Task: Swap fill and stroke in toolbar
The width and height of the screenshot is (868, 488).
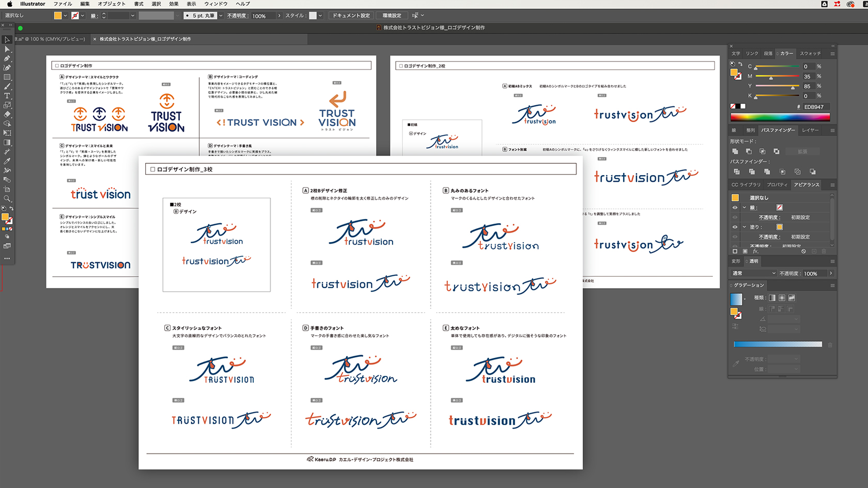Action: [x=11, y=209]
